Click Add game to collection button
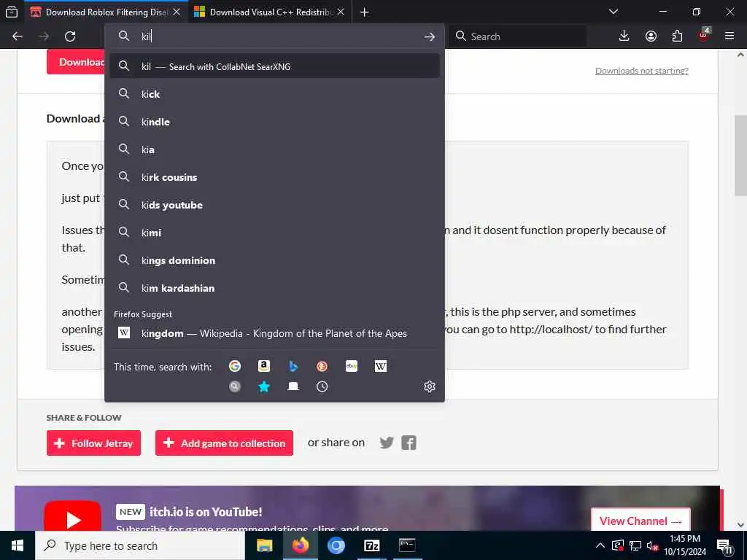Image resolution: width=747 pixels, height=560 pixels. tap(224, 443)
